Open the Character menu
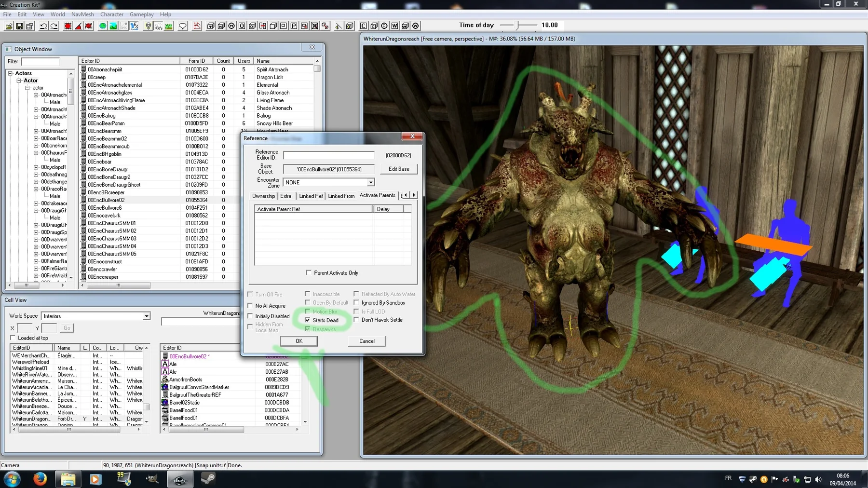The width and height of the screenshot is (868, 488). (x=111, y=14)
